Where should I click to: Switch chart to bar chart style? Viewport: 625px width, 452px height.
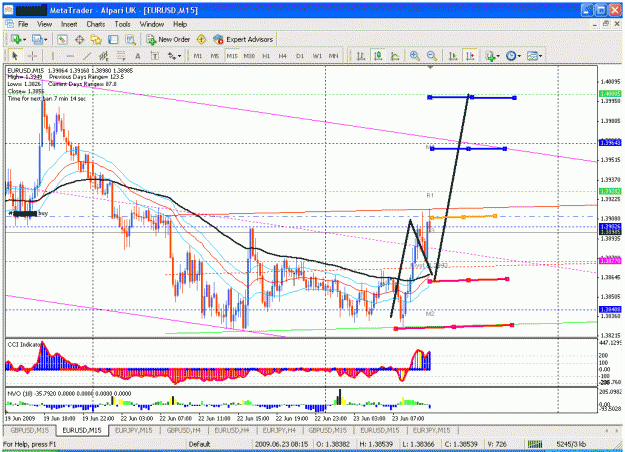click(x=361, y=56)
